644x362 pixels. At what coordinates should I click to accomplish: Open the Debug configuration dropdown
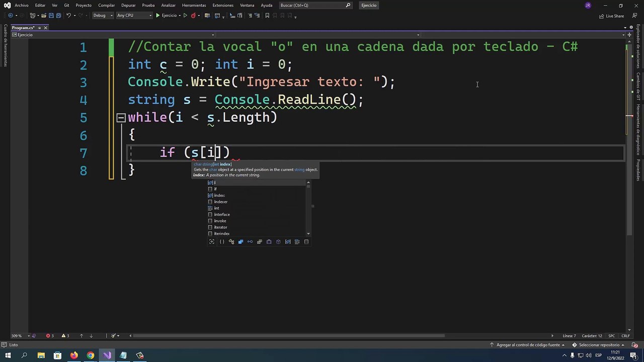102,16
